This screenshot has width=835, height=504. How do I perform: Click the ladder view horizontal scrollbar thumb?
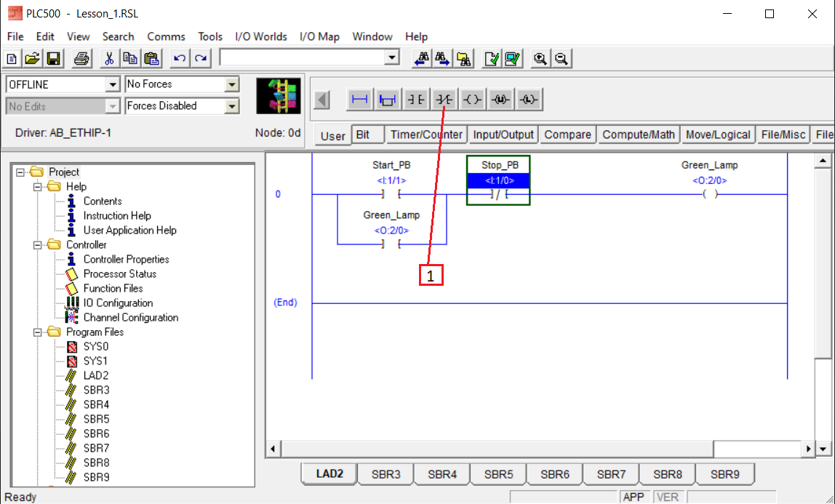click(x=497, y=449)
